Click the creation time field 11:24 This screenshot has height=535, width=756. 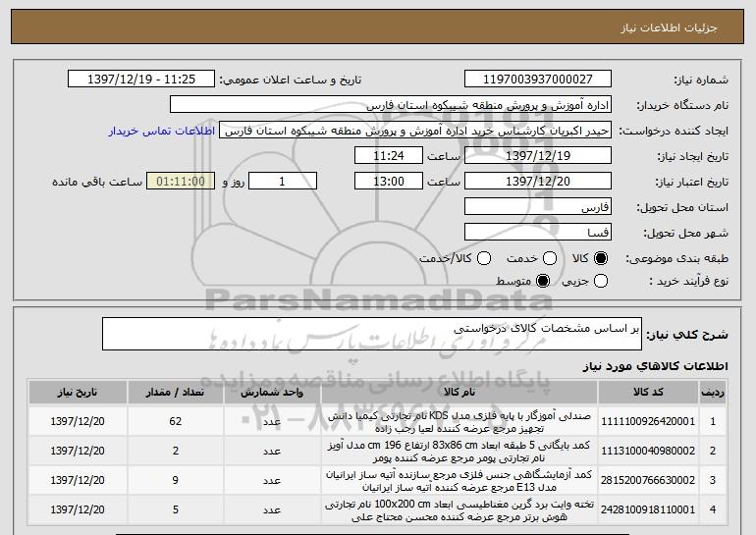tap(389, 156)
